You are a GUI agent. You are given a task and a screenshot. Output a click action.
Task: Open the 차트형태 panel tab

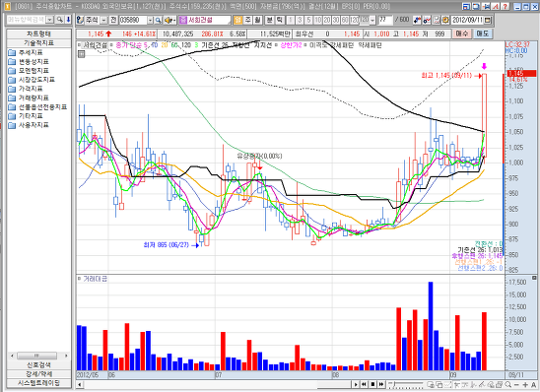point(38,33)
